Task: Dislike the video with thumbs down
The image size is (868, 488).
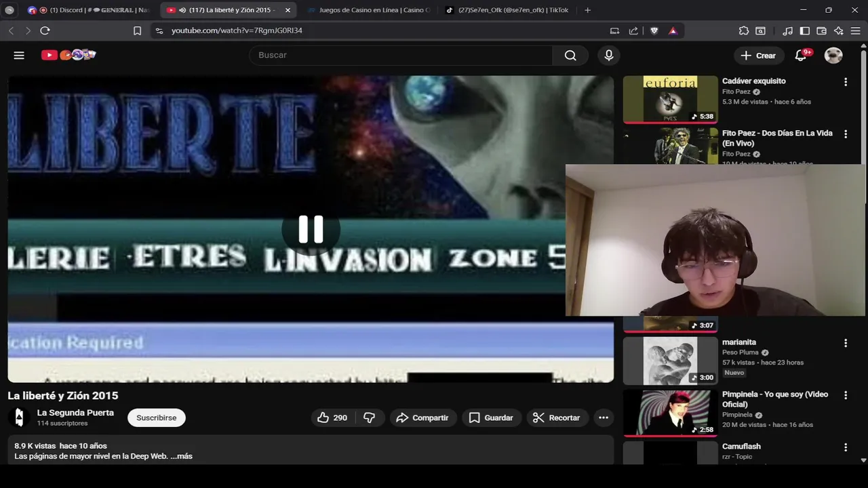Action: pyautogui.click(x=370, y=418)
